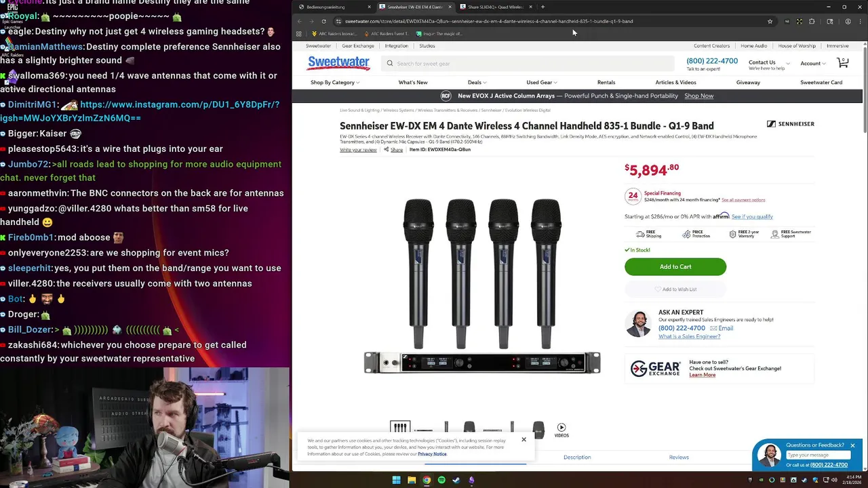Click the Free 2-year Warranty shield icon
The width and height of the screenshot is (868, 488).
pos(732,234)
